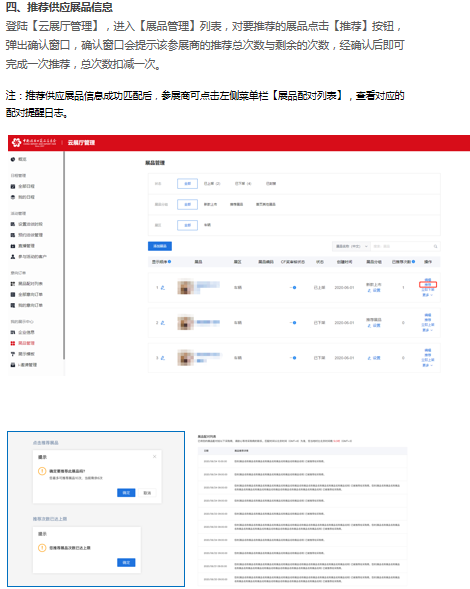The height and width of the screenshot is (589, 470).
Task: Open 全部日程 in the left sidebar menu
Action: [26, 186]
